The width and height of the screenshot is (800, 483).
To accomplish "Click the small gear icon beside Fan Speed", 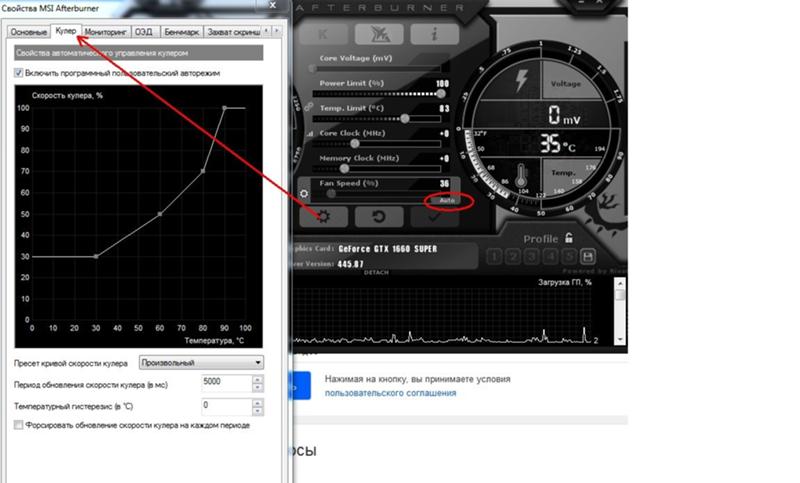I will point(304,194).
